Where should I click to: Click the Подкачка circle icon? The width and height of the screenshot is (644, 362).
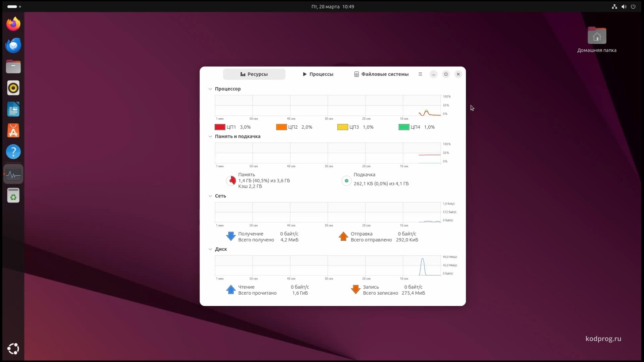[346, 181]
